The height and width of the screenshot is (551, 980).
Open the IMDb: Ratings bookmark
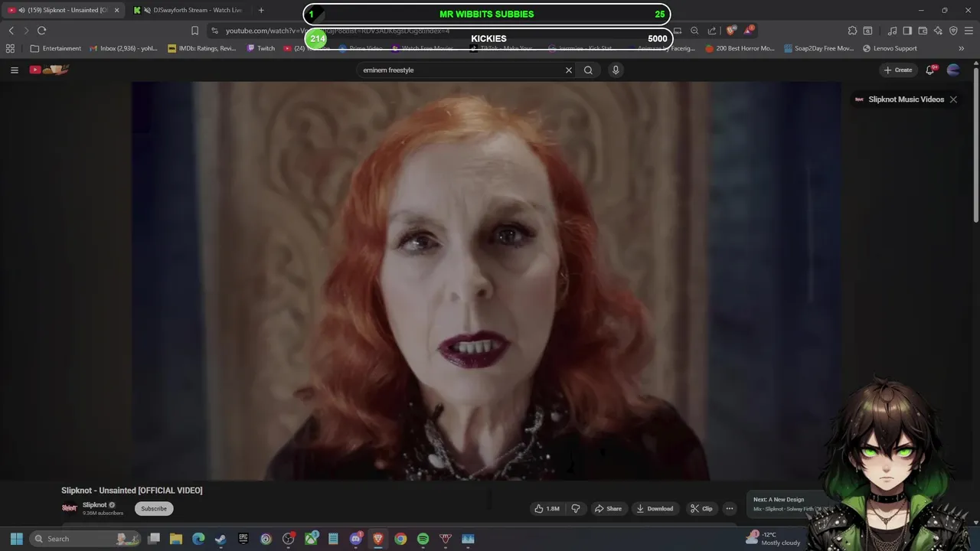pyautogui.click(x=202, y=48)
